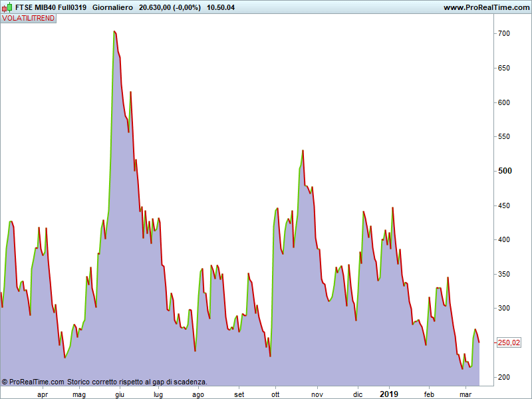Screen dimensions: 532x399
Task: Click the feb month label
Action: 429,394
